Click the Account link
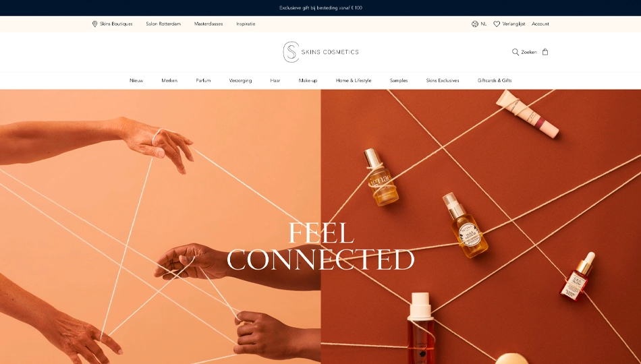The width and height of the screenshot is (641, 364). click(540, 24)
